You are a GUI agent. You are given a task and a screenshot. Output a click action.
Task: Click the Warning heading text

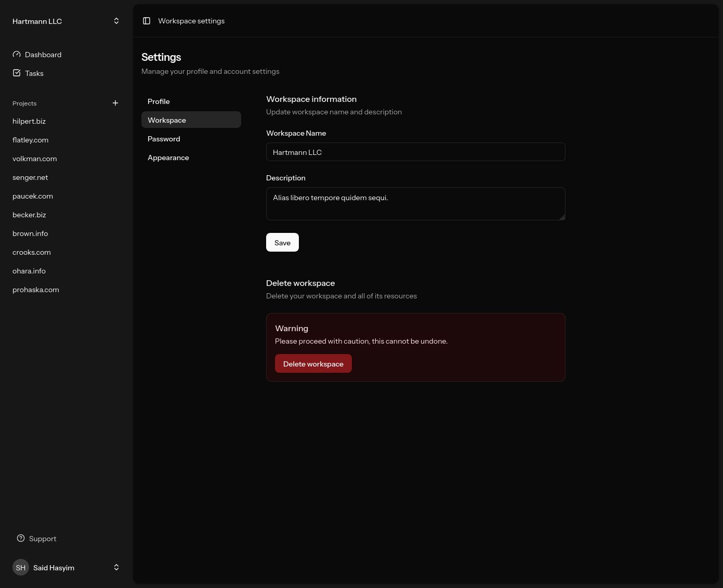point(292,328)
